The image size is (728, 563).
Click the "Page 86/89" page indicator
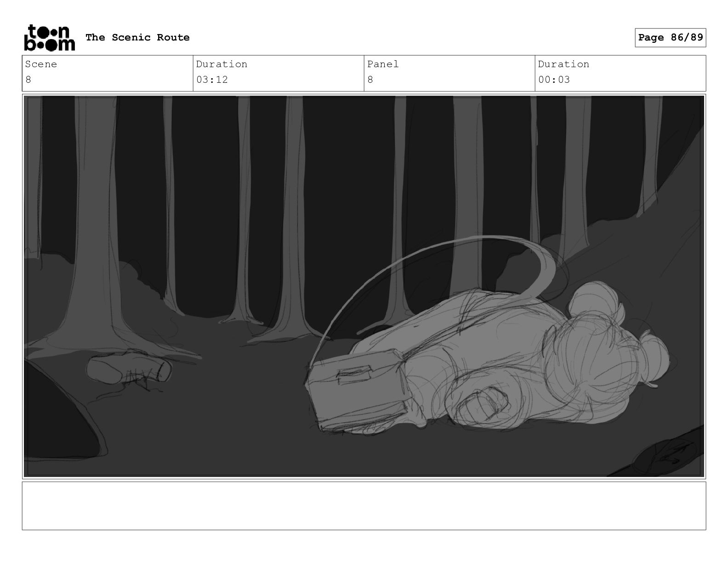[x=671, y=37]
